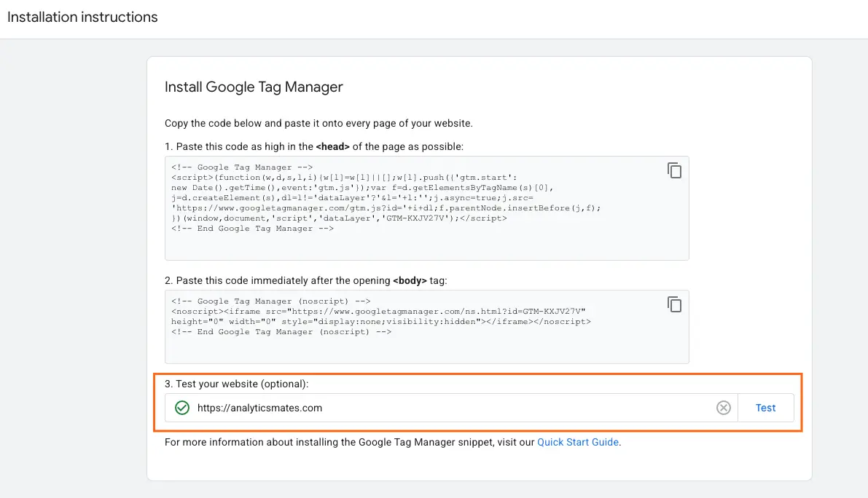Click the step 1 head instruction text
The image size is (868, 498).
314,146
